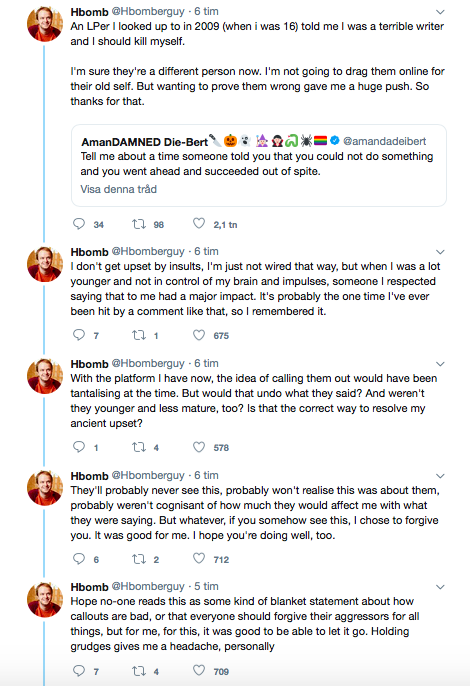The width and height of the screenshot is (470, 686).
Task: Open the chevron menu on the platform tweet
Action: (x=440, y=364)
